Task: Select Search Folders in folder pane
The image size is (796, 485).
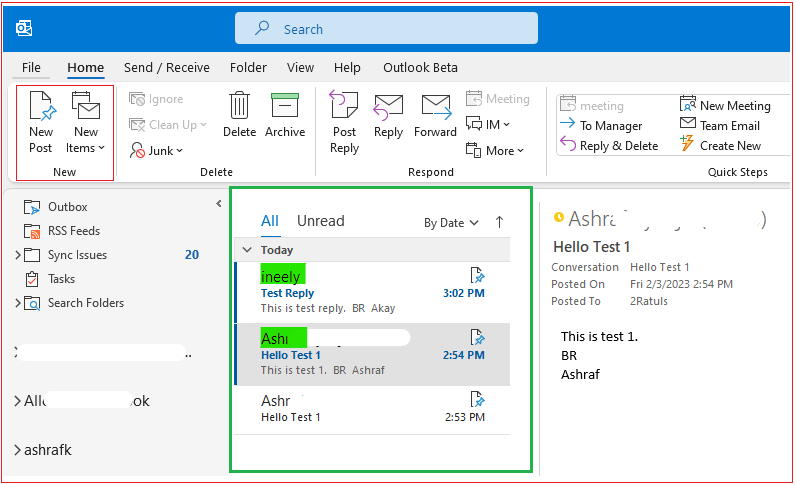Action: [x=86, y=303]
